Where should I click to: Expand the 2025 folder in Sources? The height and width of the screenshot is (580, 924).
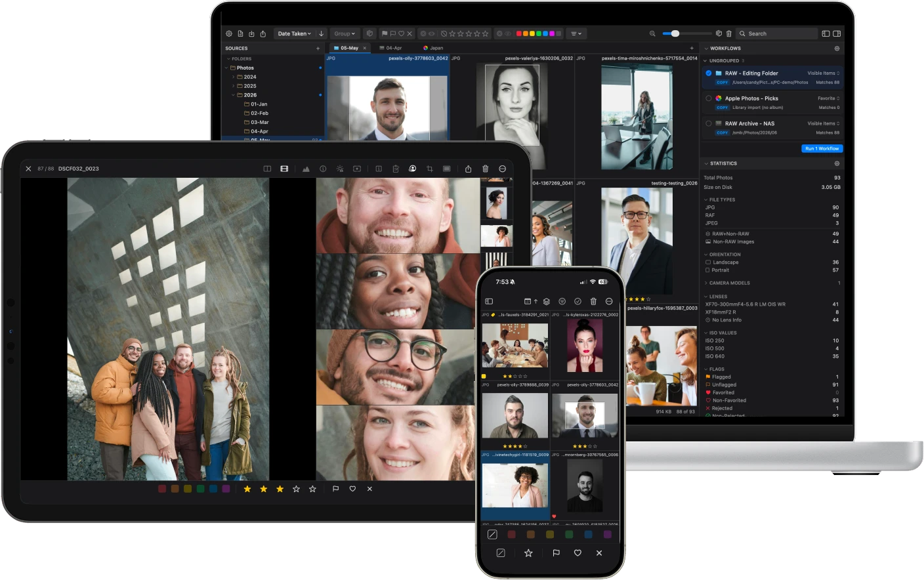pos(233,86)
